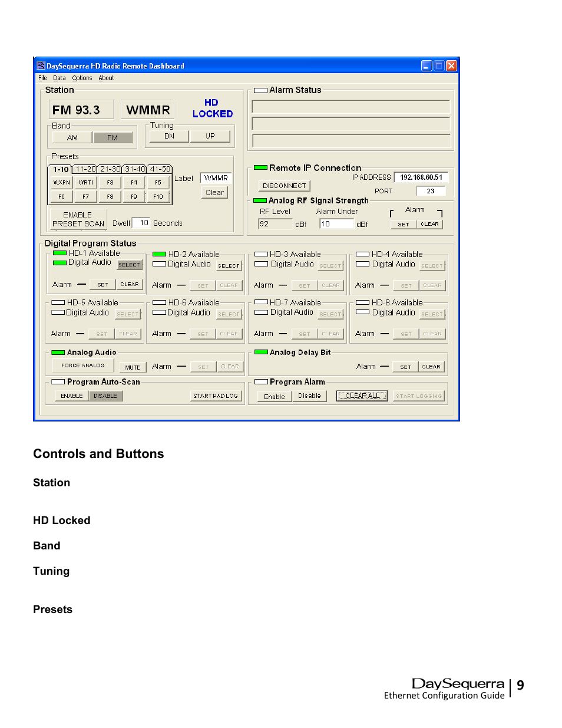Open the Data menu
The height and width of the screenshot is (728, 562).
coord(59,78)
